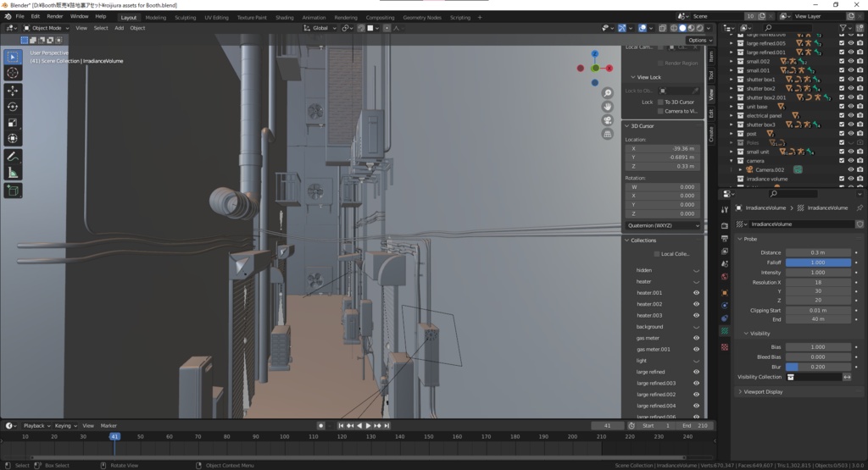The height and width of the screenshot is (470, 868).
Task: Open the viewport Select menu
Action: pos(101,28)
